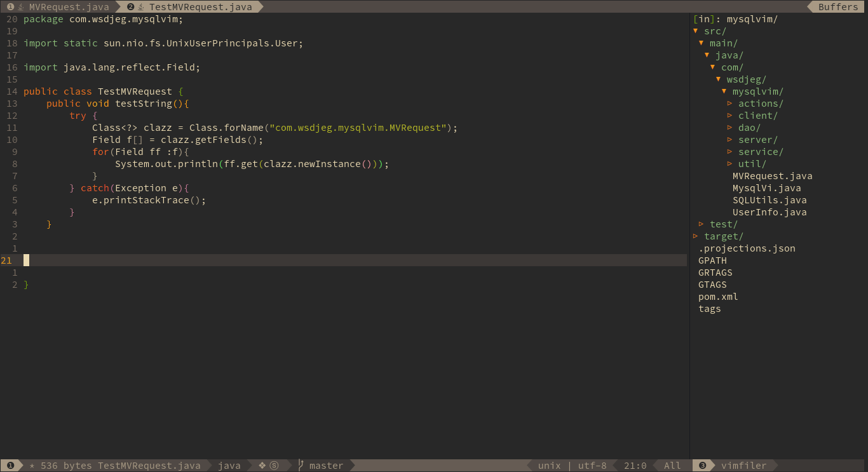Collapse the com/ folder triangle

point(713,67)
